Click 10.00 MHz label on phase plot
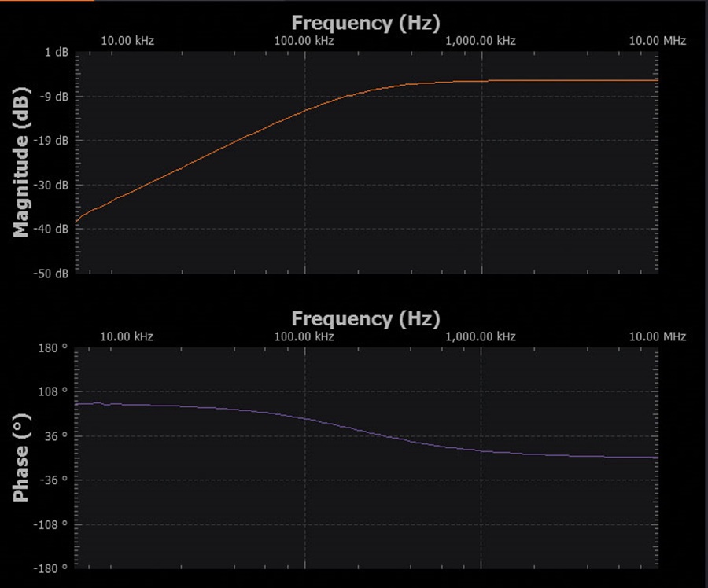The width and height of the screenshot is (708, 588). tap(658, 336)
